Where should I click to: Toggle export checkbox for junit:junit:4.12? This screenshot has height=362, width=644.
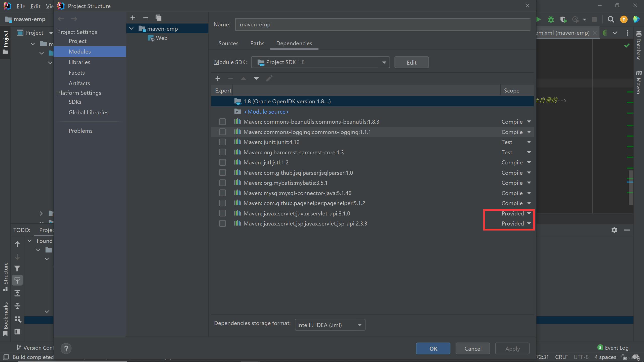tap(222, 142)
